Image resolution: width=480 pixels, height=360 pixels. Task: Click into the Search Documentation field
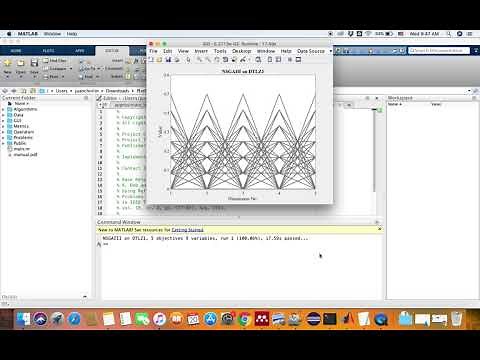439,51
